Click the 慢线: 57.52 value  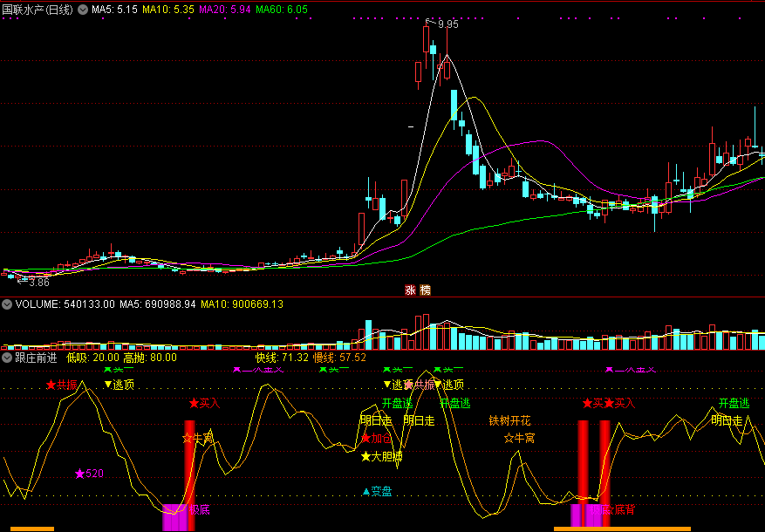tap(339, 358)
